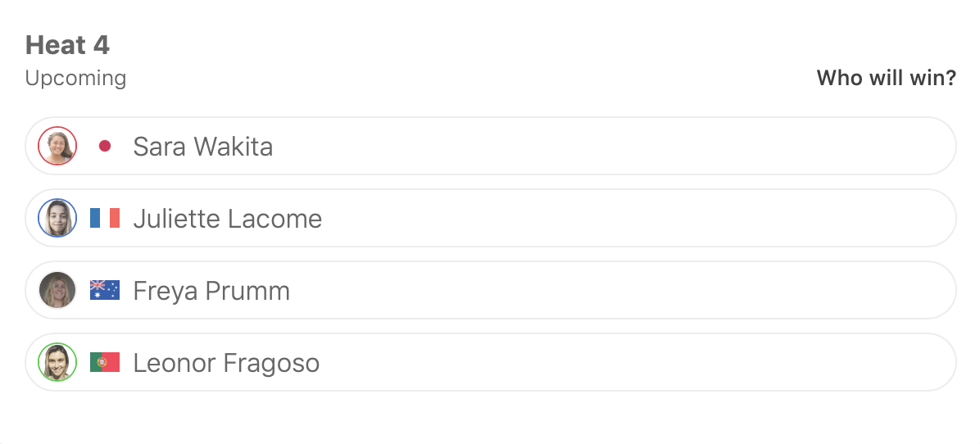Click Juliette Lacome's avatar picture

point(57,219)
